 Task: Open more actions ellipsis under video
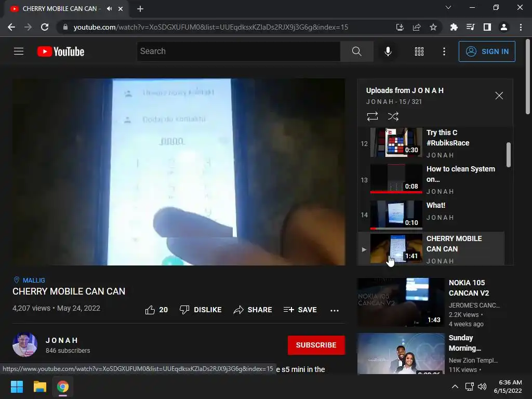335,310
